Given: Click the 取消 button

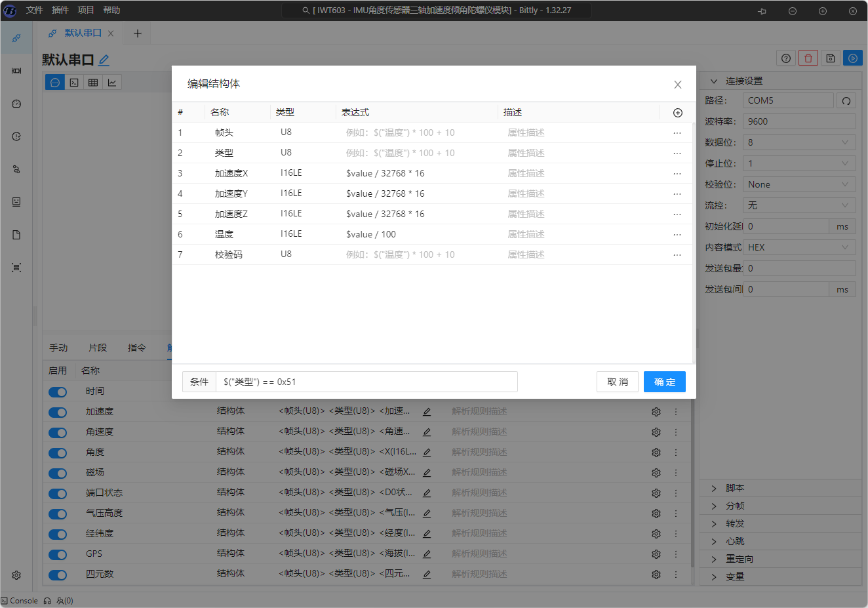Looking at the screenshot, I should (x=617, y=382).
